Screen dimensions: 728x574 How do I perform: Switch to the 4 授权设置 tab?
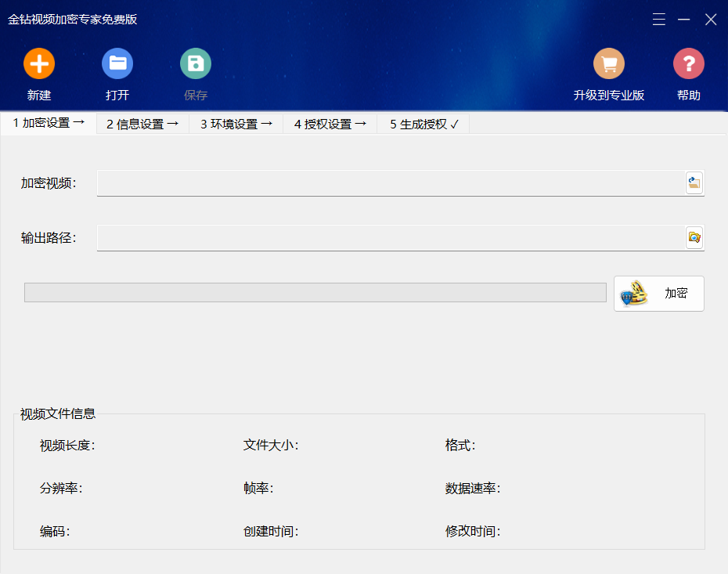click(x=330, y=124)
